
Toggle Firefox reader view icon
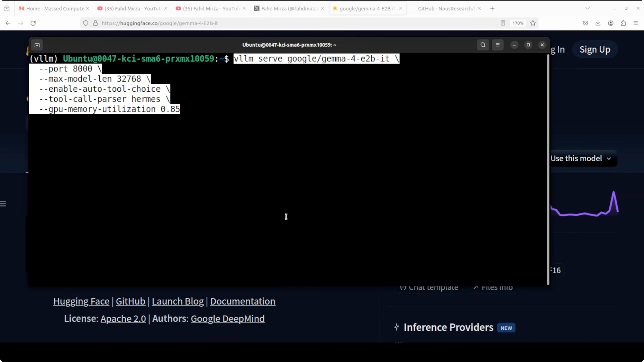pyautogui.click(x=503, y=23)
